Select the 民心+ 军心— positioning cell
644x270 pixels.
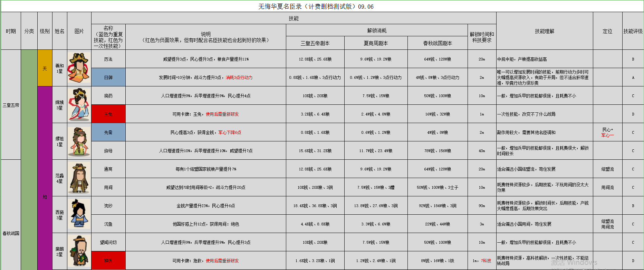pos(608,132)
